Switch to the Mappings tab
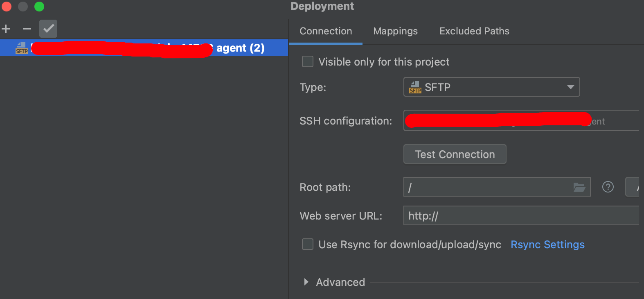This screenshot has height=299, width=644. 395,31
